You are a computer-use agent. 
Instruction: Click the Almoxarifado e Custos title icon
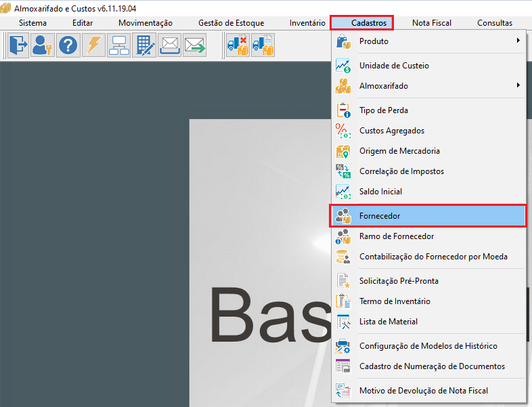tap(5, 8)
